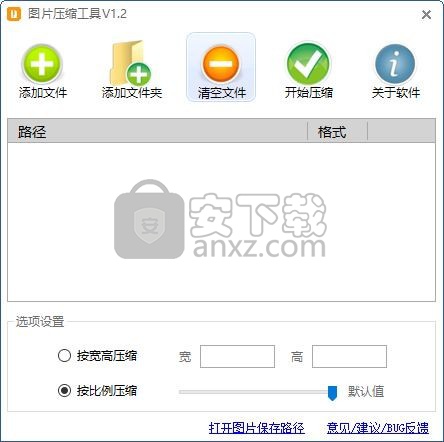444x442 pixels.
Task: Close the 图片压缩工具 window
Action: [x=426, y=15]
